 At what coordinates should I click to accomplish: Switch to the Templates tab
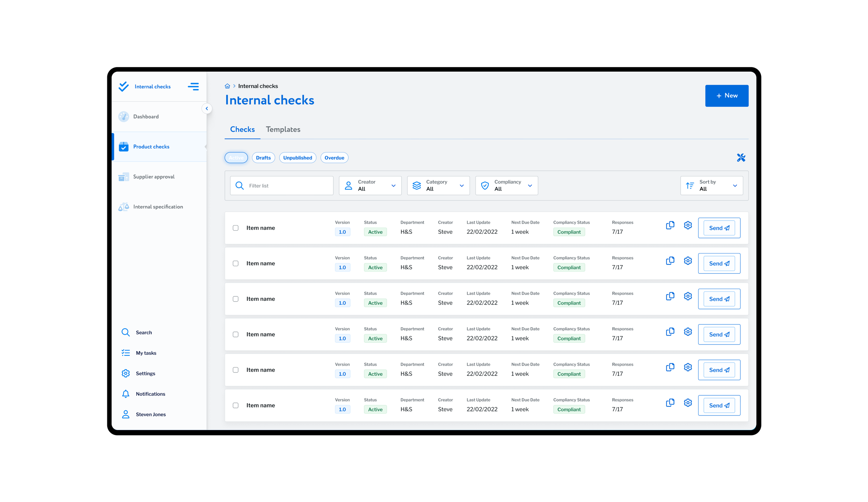pos(283,130)
